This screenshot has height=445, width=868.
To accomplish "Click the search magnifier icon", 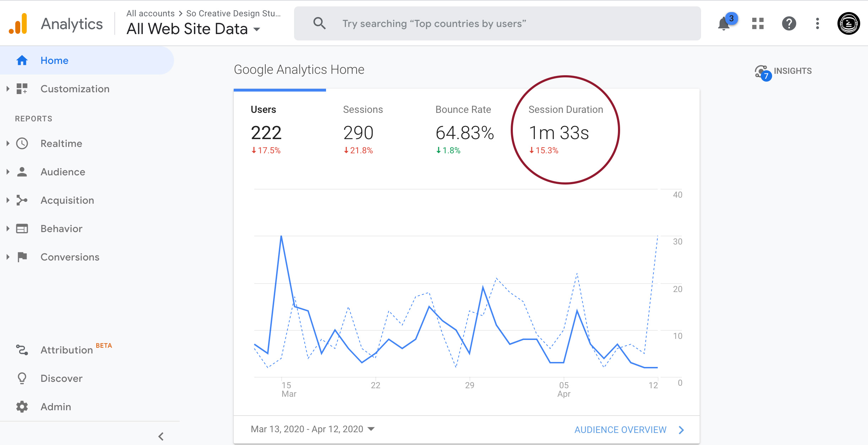I will [x=319, y=23].
